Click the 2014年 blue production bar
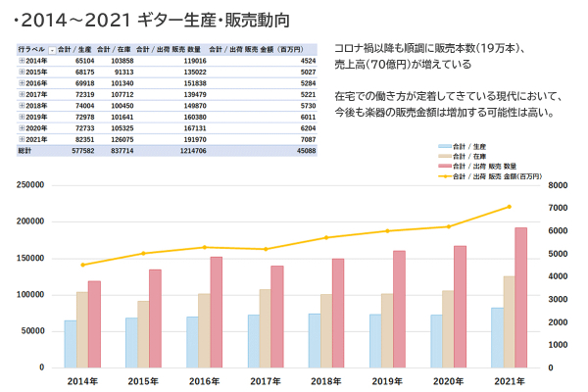This screenshot has height=392, width=588. point(71,343)
